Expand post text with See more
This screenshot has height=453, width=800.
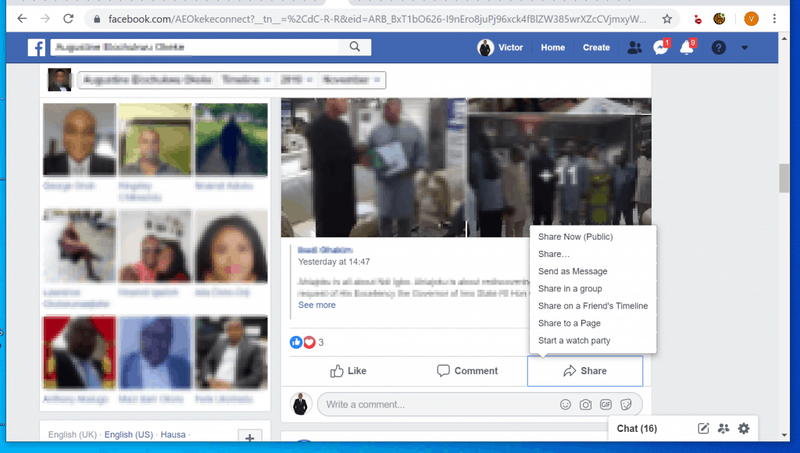point(317,305)
